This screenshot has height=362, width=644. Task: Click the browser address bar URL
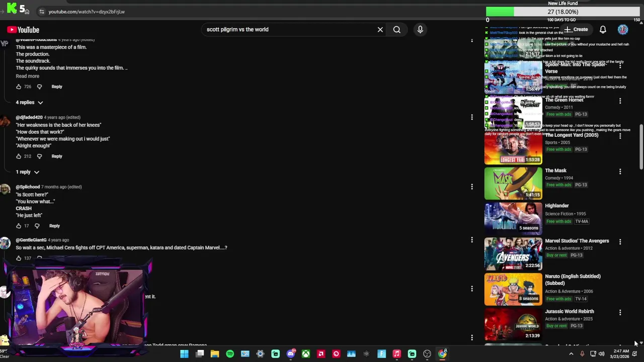click(87, 12)
